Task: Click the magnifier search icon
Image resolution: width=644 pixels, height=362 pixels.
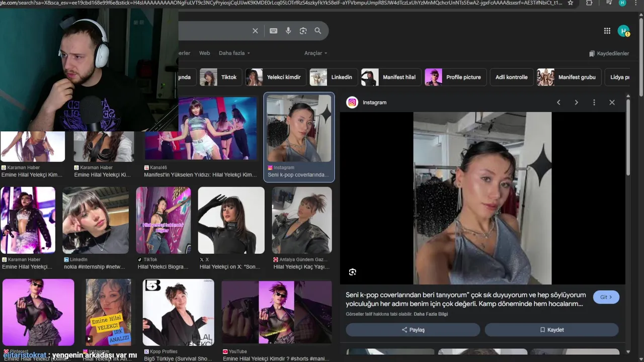Action: (x=318, y=31)
